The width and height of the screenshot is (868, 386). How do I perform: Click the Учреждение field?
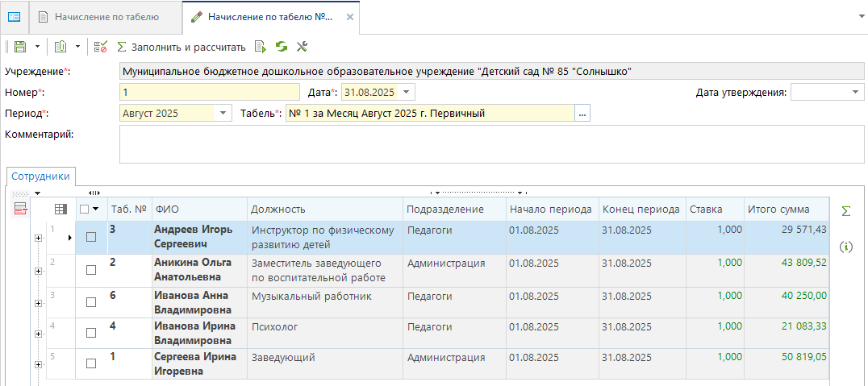491,72
